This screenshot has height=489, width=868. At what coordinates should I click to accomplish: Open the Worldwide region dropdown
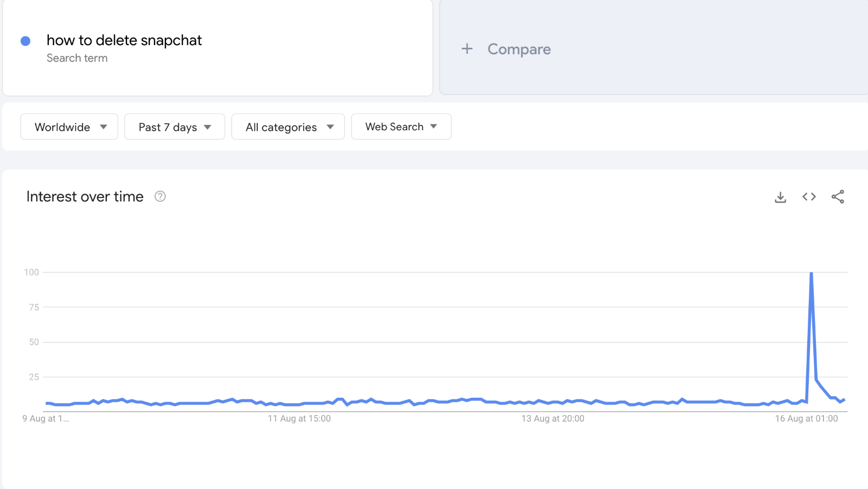click(69, 127)
